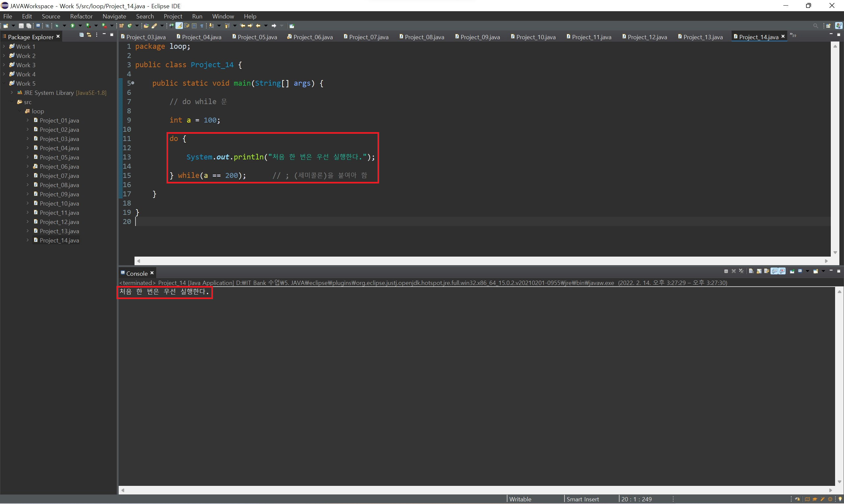The width and height of the screenshot is (844, 504).
Task: Close the Console view tab
Action: pyautogui.click(x=152, y=273)
